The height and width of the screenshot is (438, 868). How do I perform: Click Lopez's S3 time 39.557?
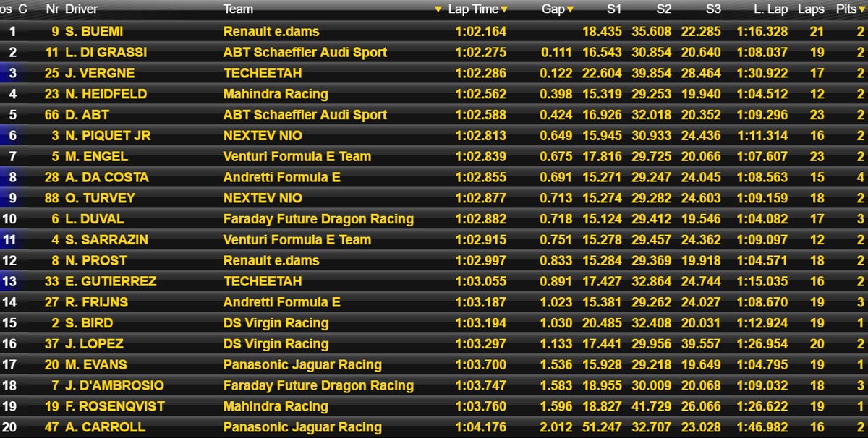(x=702, y=344)
